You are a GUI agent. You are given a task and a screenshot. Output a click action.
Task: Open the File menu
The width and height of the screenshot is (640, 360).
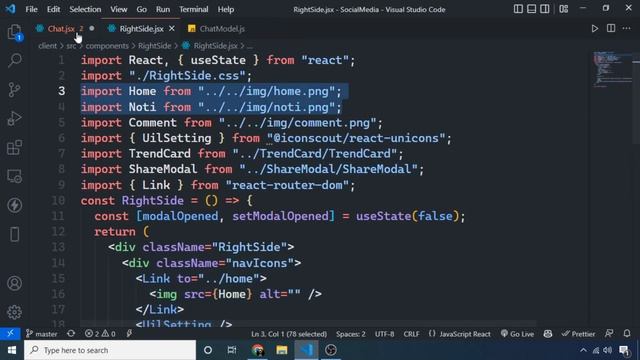(x=31, y=9)
